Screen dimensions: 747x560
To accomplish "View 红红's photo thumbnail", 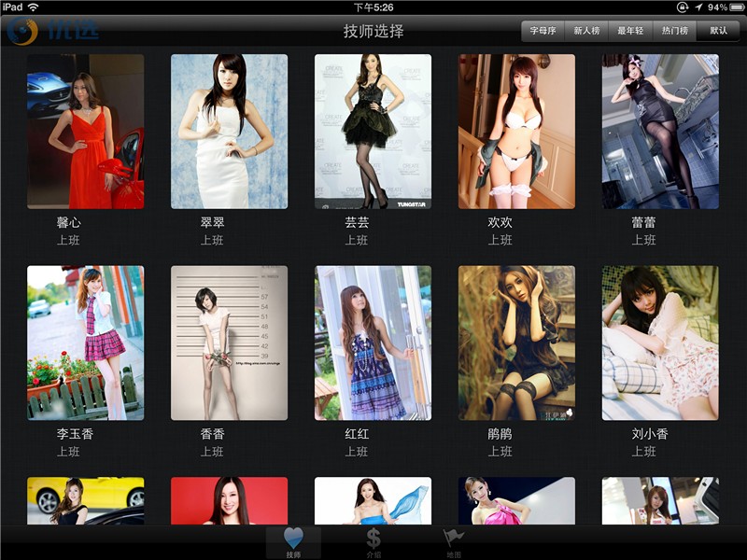I will tap(373, 343).
